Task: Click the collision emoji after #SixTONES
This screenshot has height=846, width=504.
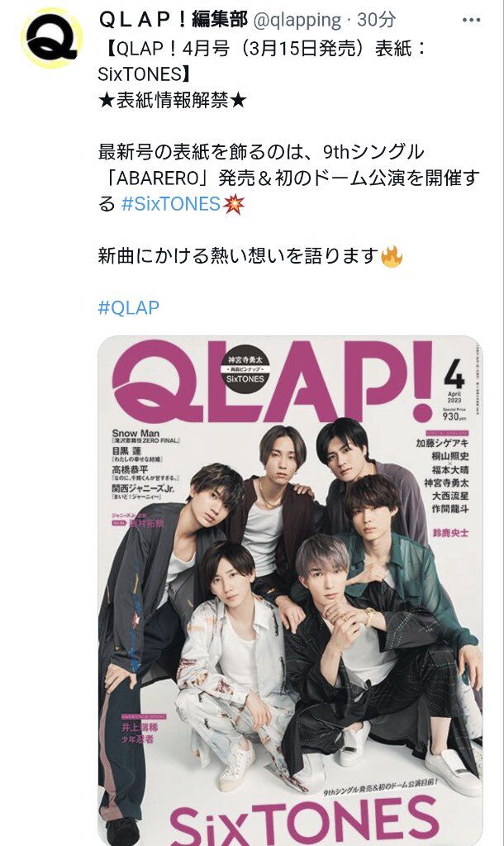Action: 234,204
